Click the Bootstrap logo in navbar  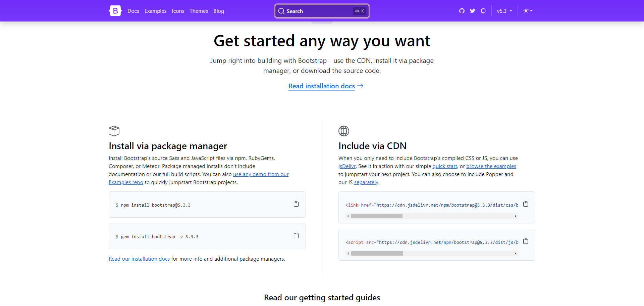(x=115, y=11)
